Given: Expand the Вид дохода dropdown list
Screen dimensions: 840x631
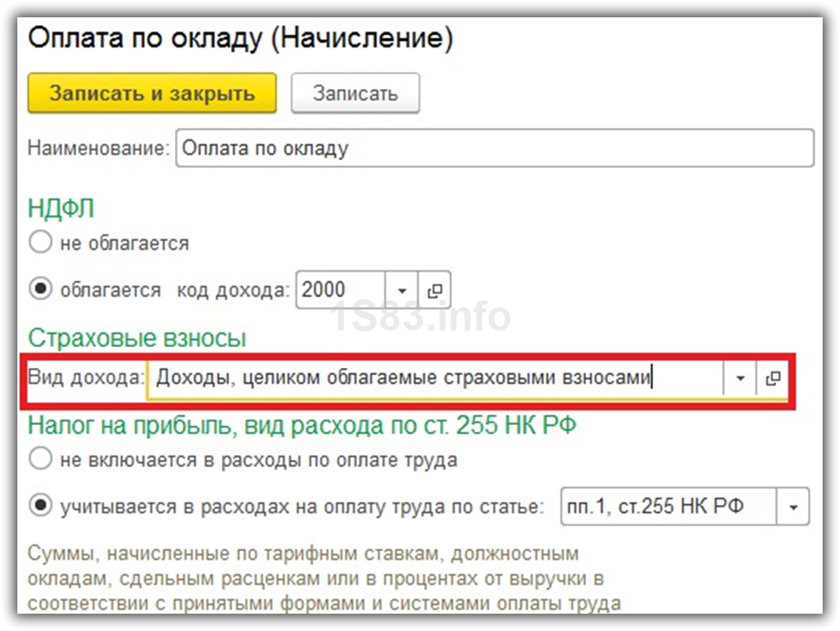Looking at the screenshot, I should (x=740, y=378).
